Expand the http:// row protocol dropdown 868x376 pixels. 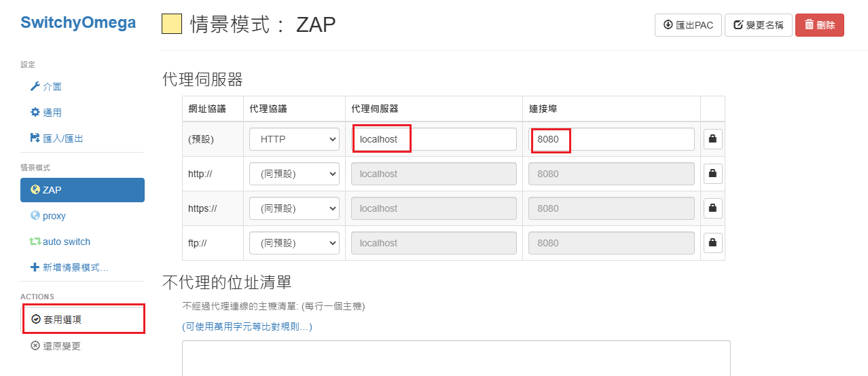click(x=294, y=174)
